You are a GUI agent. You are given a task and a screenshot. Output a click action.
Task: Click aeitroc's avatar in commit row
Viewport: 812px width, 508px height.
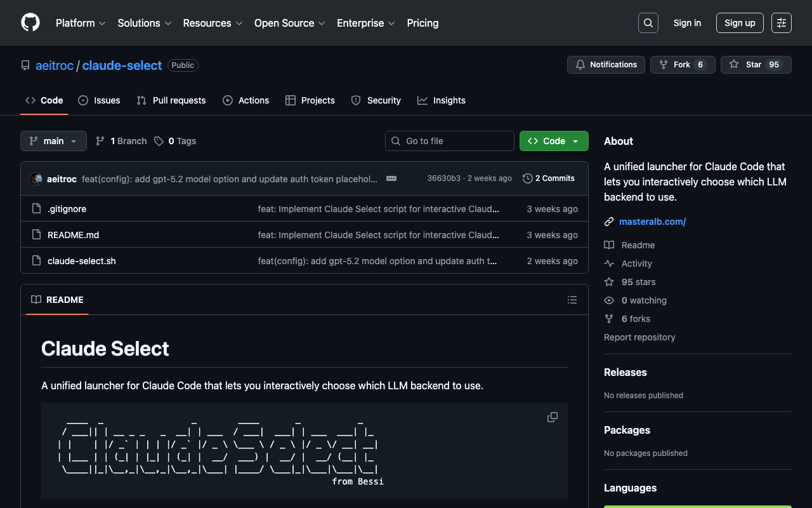(x=36, y=179)
